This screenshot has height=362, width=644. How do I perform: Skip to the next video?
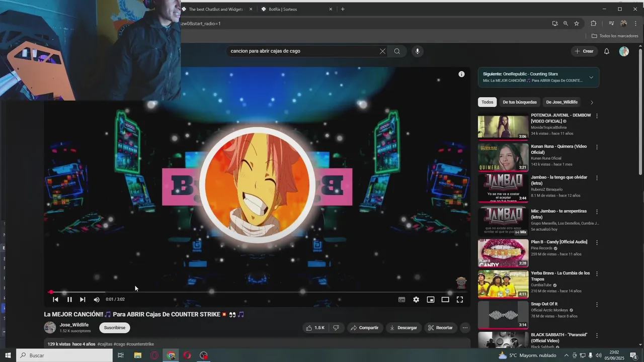(83, 300)
